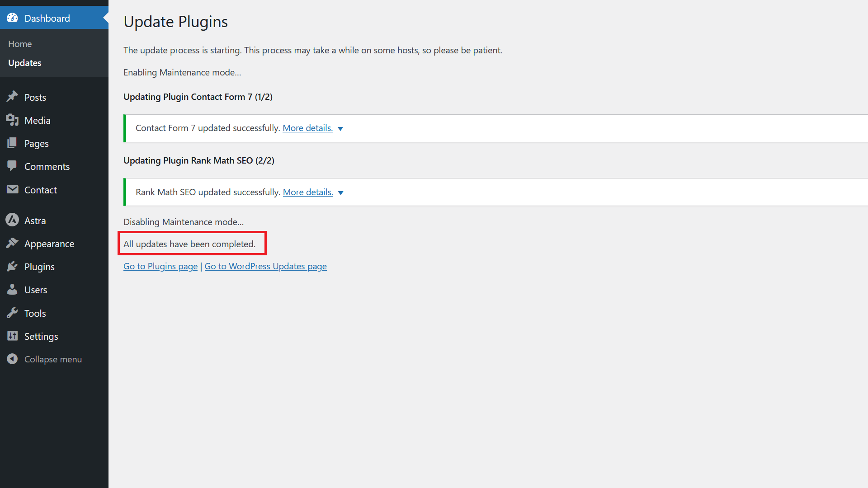Open the Settings menu label
Viewport: 868px width, 488px height.
point(41,337)
